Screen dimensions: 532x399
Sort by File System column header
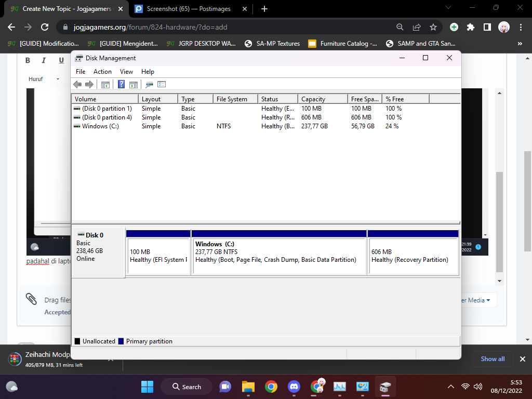tap(235, 99)
